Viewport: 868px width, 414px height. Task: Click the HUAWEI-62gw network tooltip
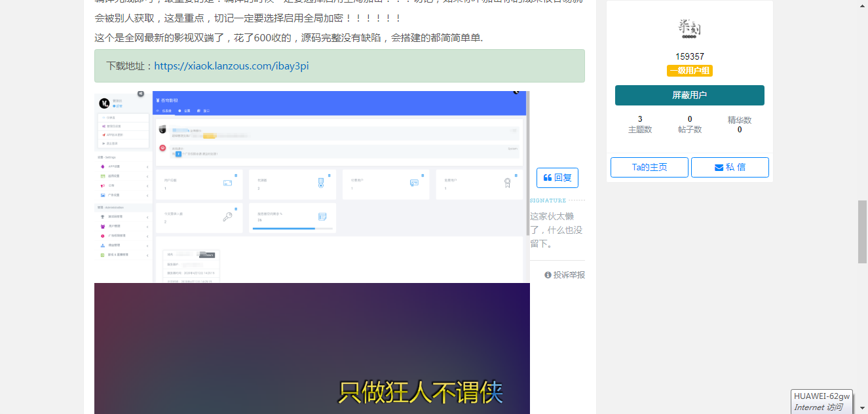(x=821, y=402)
